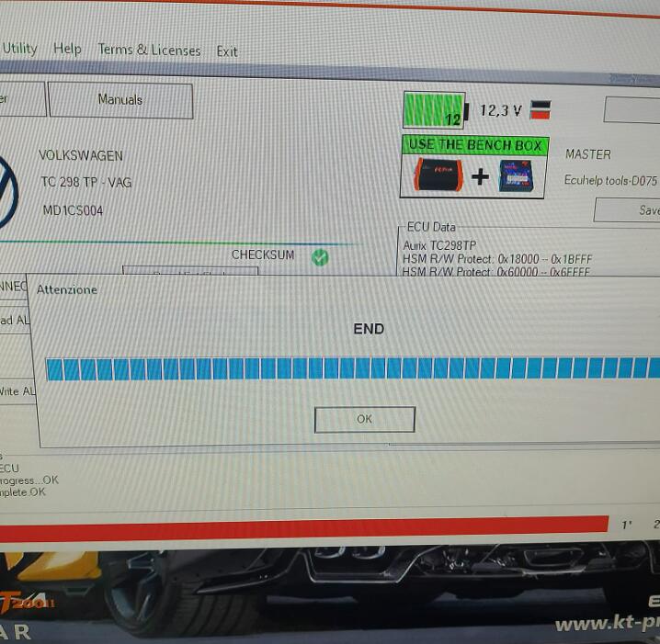This screenshot has width=660, height=644.
Task: Click the blue progress bar in dialog
Action: point(353,369)
